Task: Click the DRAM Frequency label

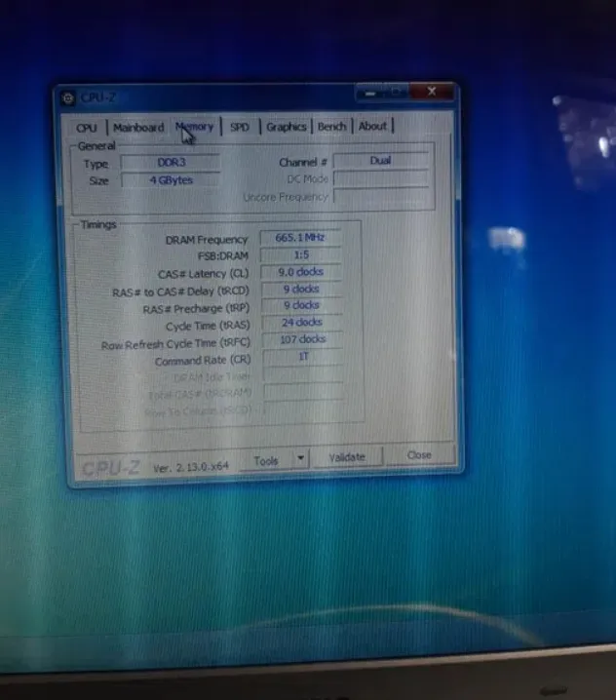Action: (x=207, y=240)
